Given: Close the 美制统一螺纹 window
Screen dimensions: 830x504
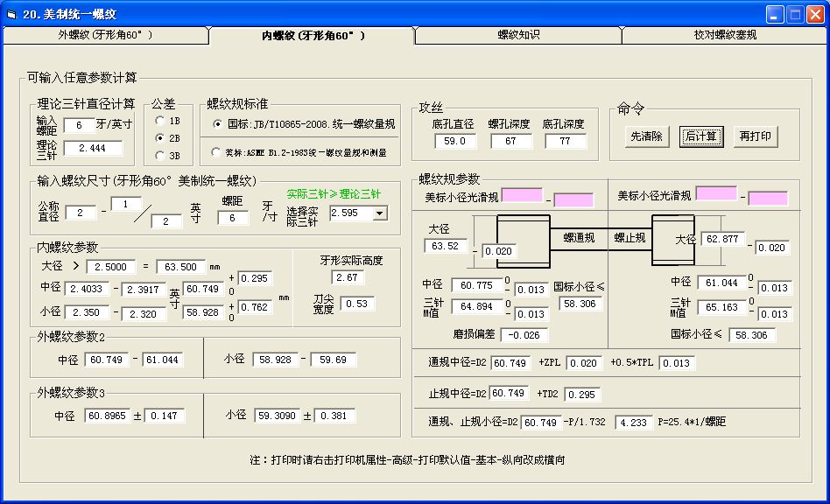Looking at the screenshot, I should point(814,14).
